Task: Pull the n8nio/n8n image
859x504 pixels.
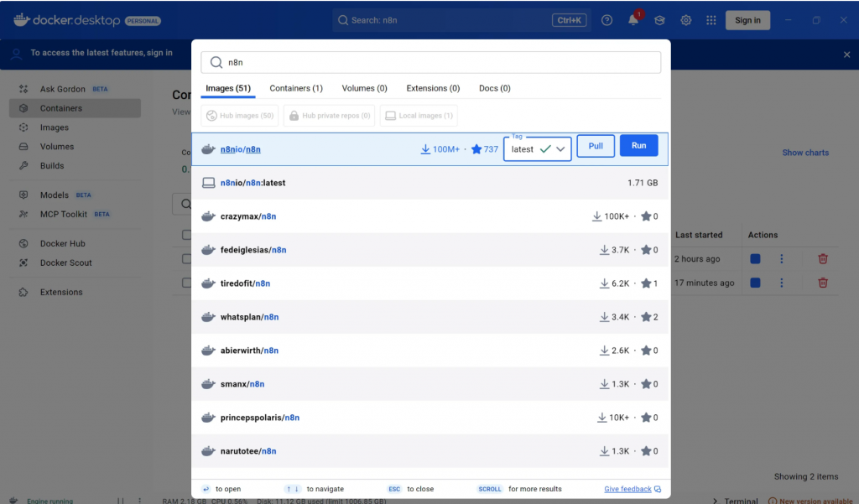Action: pyautogui.click(x=596, y=146)
